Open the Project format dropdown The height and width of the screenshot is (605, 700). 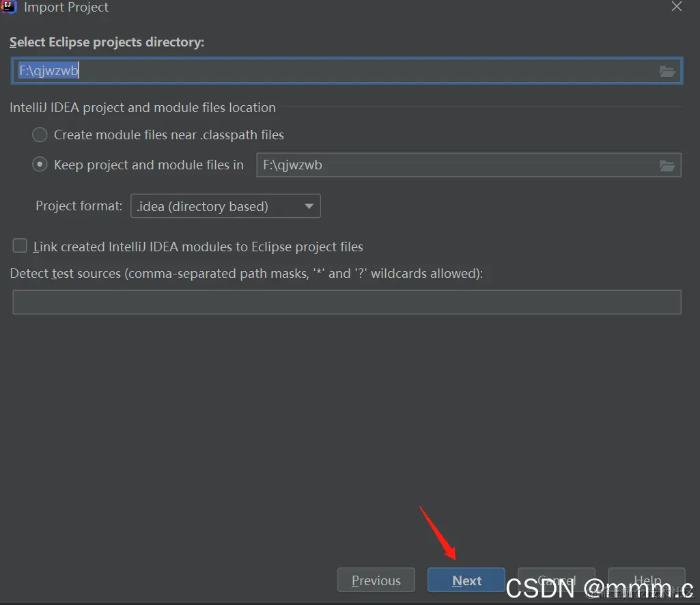[x=225, y=206]
